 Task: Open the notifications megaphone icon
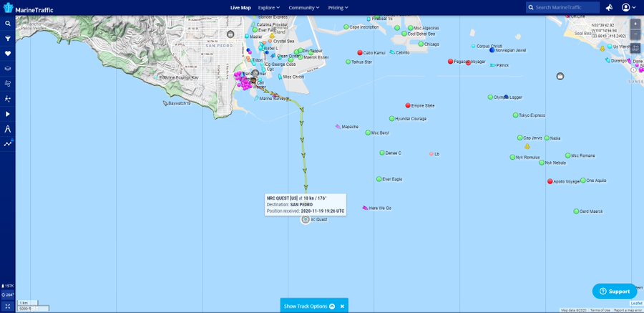pos(609,8)
